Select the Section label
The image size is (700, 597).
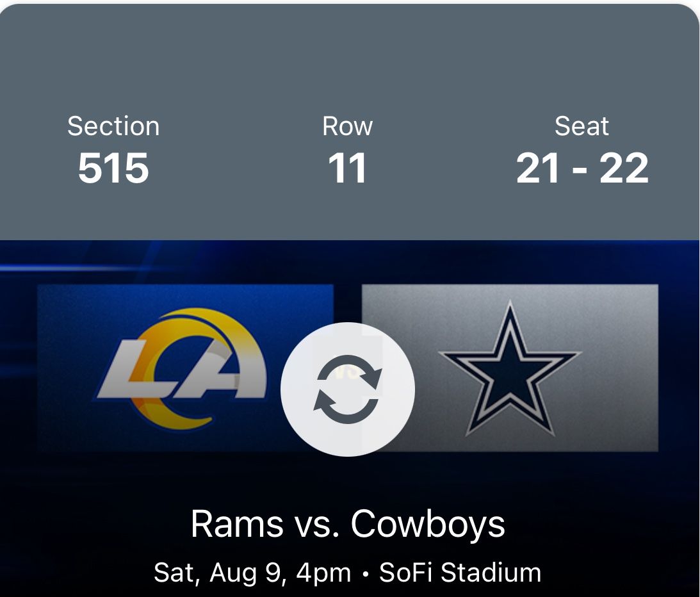click(x=113, y=126)
